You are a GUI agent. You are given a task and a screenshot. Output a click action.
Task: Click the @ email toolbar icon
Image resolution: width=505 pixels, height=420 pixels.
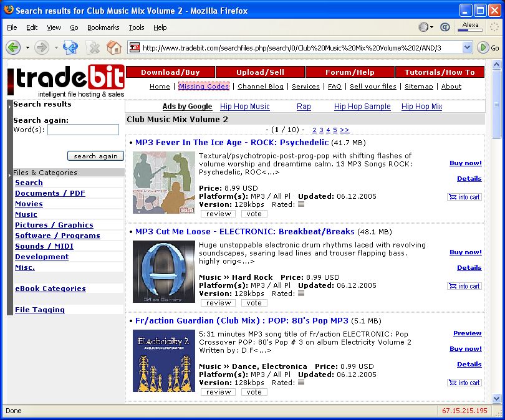(445, 27)
